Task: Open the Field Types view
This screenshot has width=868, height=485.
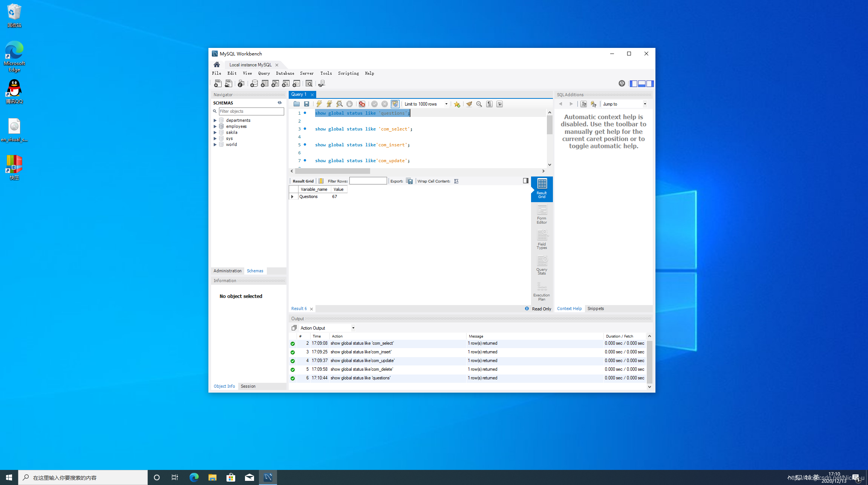Action: point(542,240)
